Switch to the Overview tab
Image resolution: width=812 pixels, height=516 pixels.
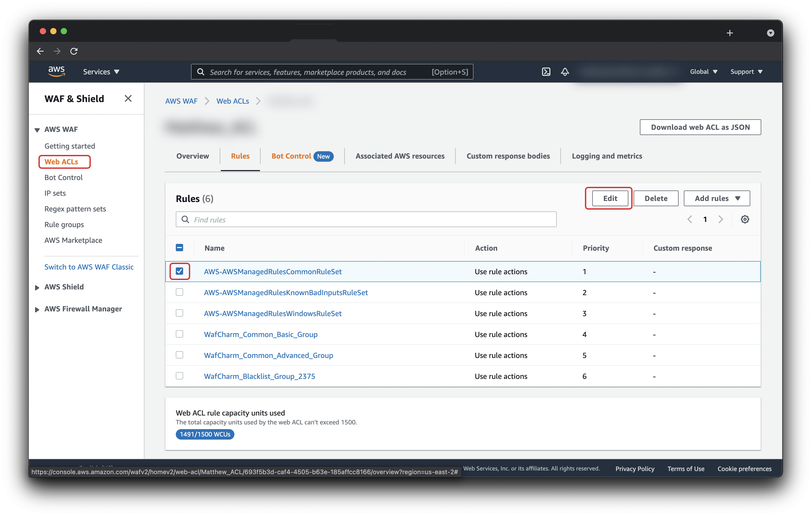coord(193,156)
